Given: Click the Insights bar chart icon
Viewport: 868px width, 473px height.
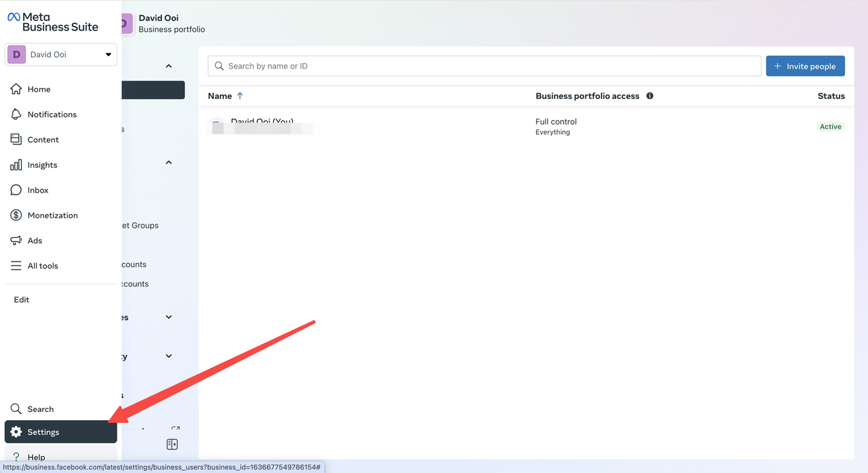Looking at the screenshot, I should 16,165.
